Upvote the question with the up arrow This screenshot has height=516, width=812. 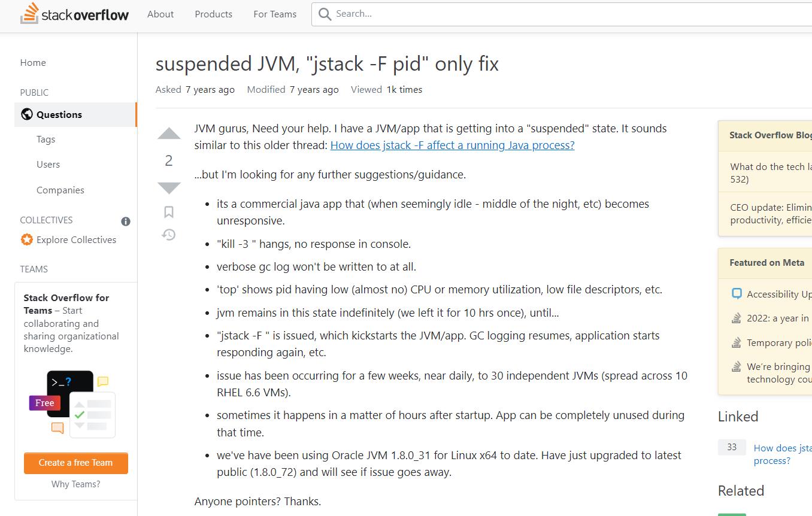(x=169, y=133)
